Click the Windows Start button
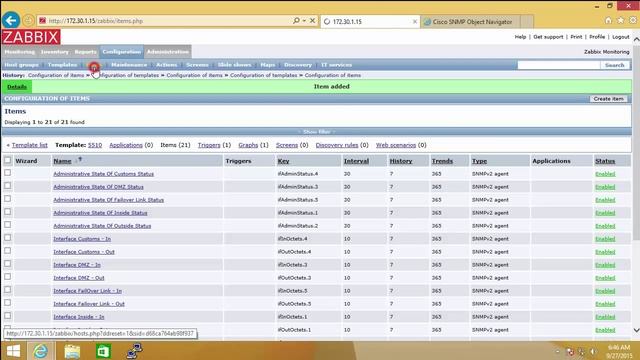The image size is (640, 360). point(13,351)
